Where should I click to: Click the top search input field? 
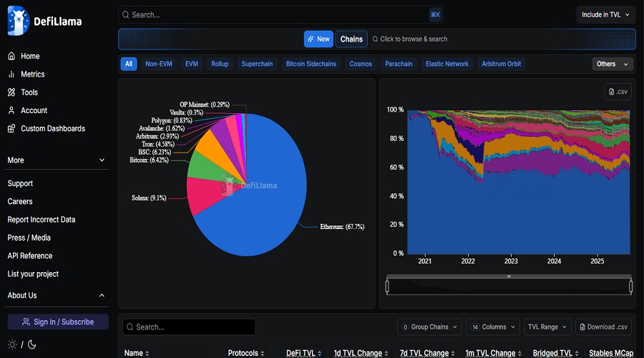(x=272, y=15)
